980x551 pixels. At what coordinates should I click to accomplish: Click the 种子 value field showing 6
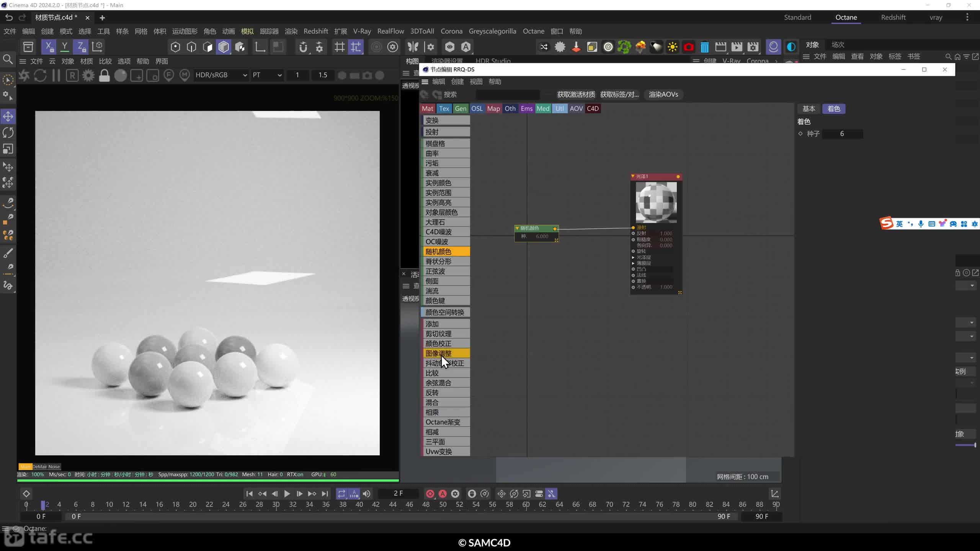coord(842,134)
